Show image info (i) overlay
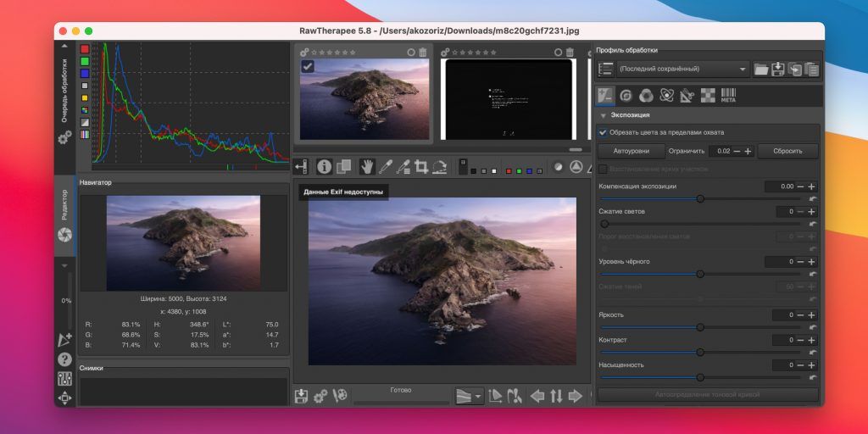868x434 pixels. pyautogui.click(x=324, y=167)
